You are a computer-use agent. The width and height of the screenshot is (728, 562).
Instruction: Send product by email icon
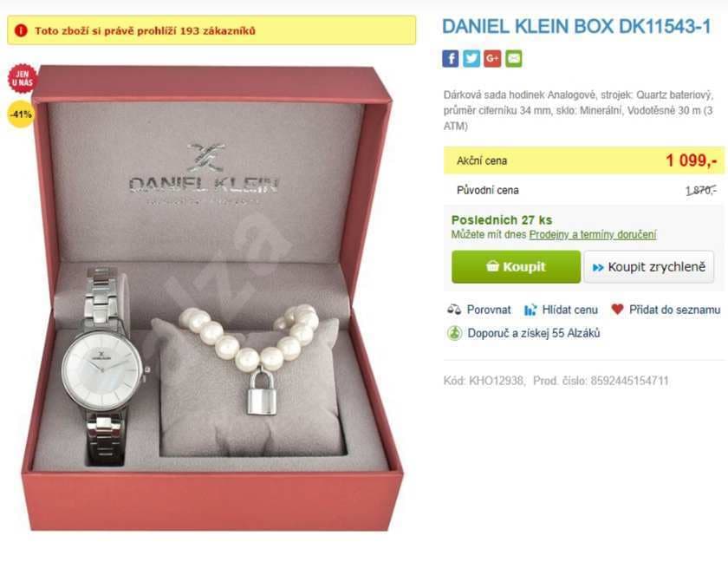tap(513, 58)
